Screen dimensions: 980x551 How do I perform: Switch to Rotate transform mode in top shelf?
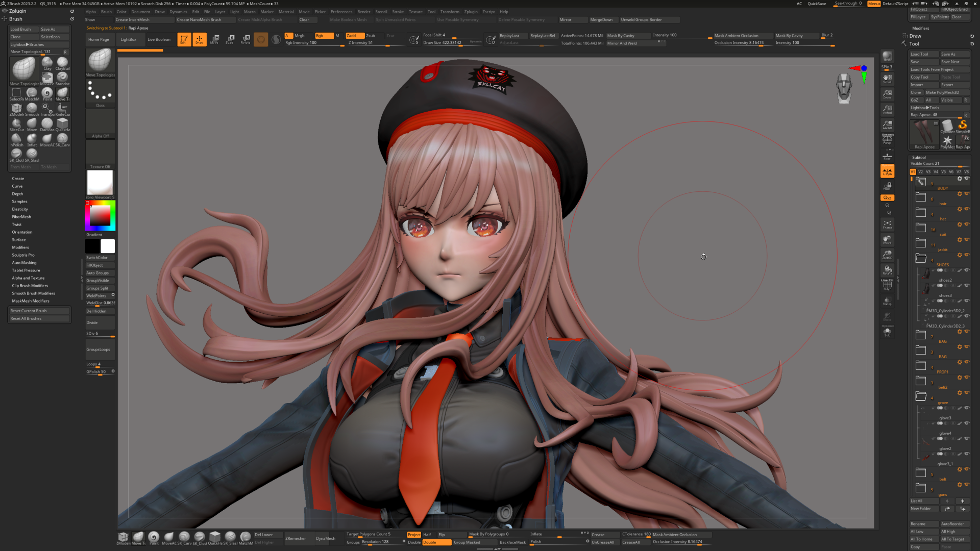[246, 39]
